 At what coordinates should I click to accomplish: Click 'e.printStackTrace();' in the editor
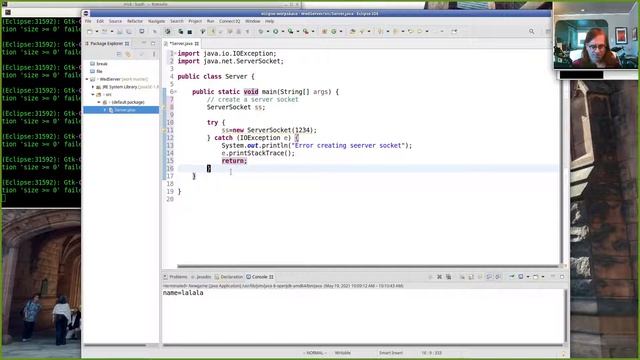point(258,153)
